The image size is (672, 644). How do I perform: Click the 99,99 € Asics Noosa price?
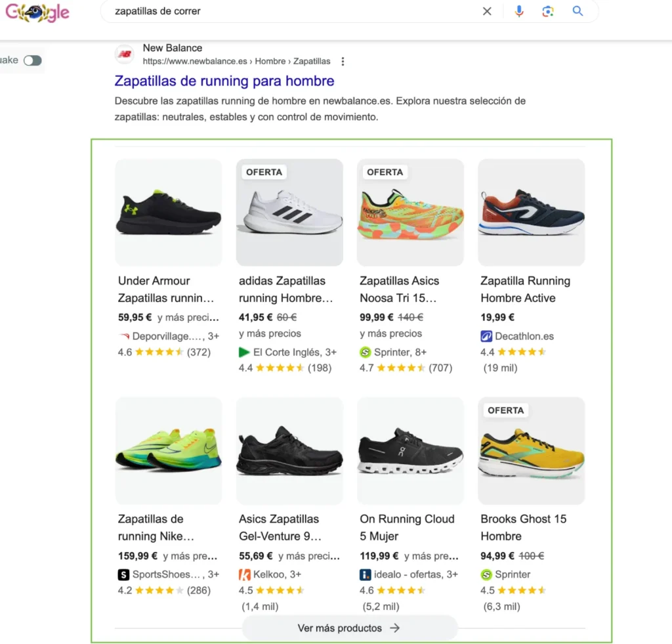click(x=377, y=317)
